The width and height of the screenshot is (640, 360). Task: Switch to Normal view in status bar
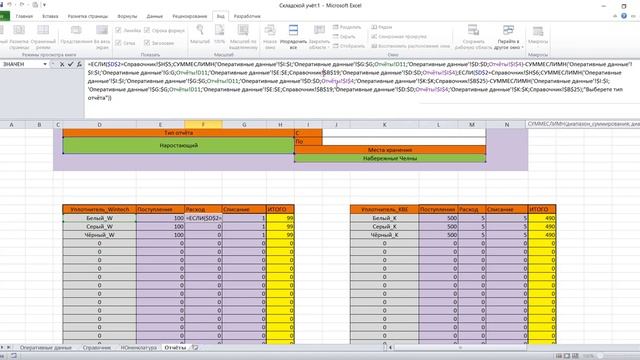click(x=559, y=356)
